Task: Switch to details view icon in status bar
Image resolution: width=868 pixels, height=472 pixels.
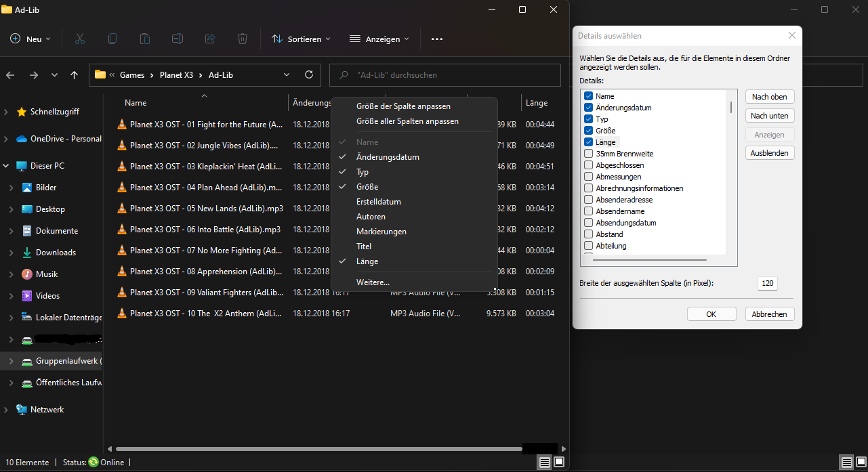Action: (544, 462)
